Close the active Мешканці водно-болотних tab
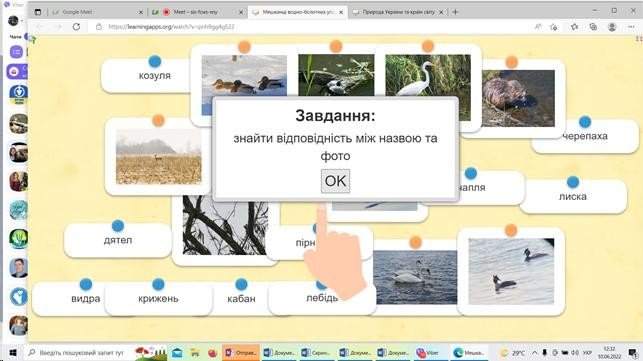The height and width of the screenshot is (361, 643). (x=341, y=12)
